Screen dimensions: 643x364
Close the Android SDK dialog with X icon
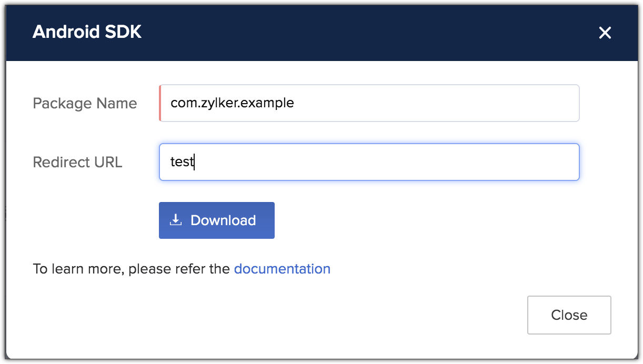[x=605, y=33]
